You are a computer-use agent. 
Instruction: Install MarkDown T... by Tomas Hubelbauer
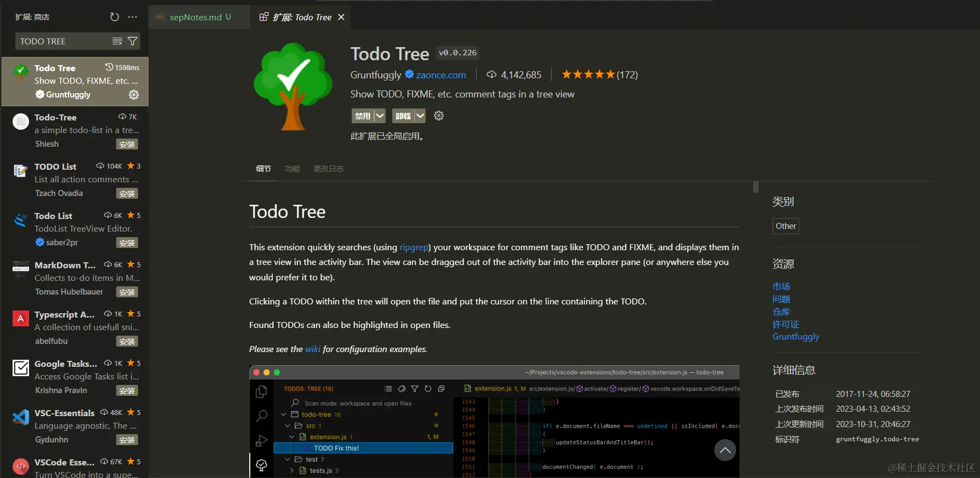tap(127, 292)
